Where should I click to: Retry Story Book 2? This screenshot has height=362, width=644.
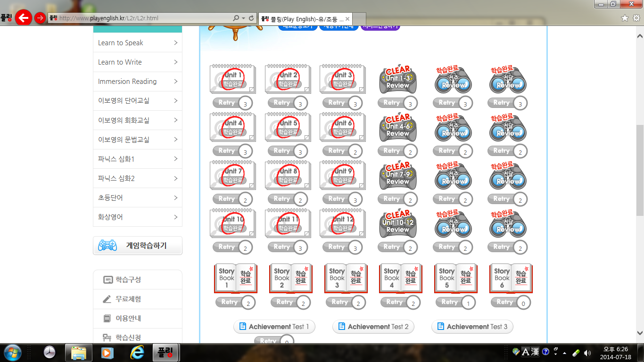(x=290, y=303)
